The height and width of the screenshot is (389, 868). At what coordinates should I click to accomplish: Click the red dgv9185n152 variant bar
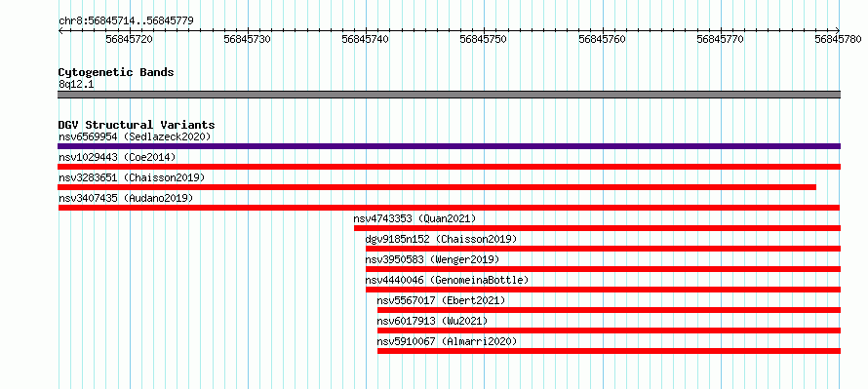(603, 249)
